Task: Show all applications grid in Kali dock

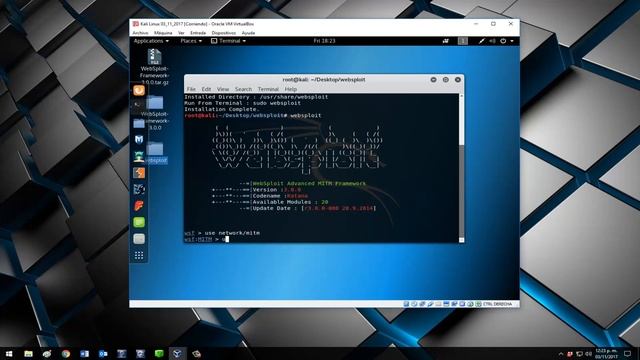Action: point(139,256)
